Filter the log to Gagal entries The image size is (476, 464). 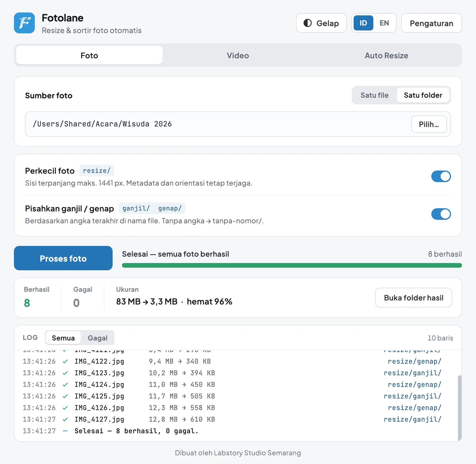[98, 338]
